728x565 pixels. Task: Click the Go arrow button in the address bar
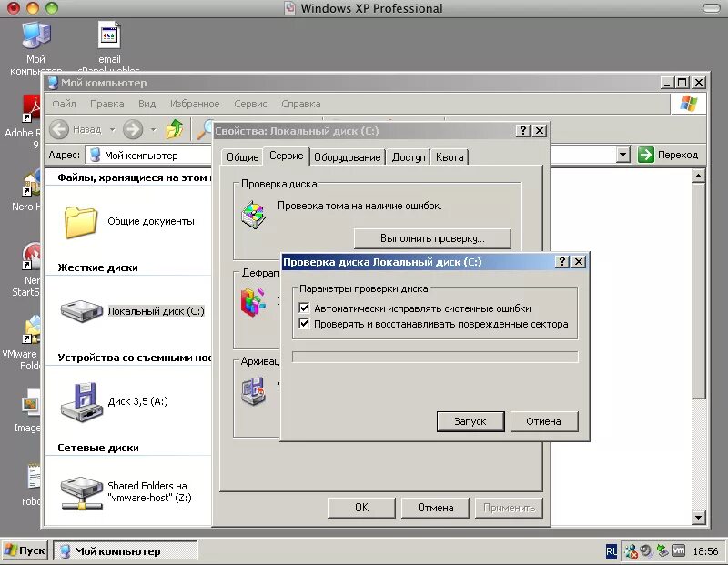[x=646, y=155]
